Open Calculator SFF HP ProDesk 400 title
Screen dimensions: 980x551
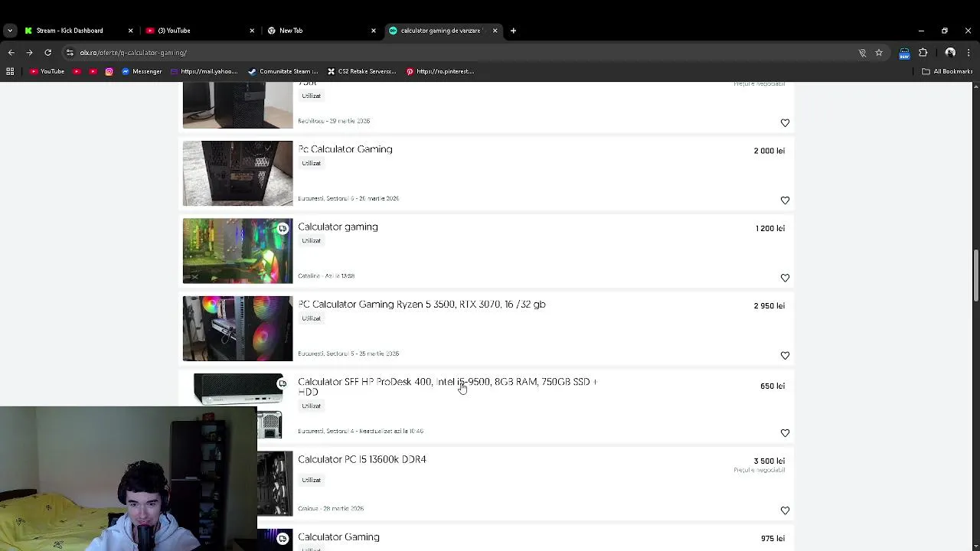[x=447, y=386]
